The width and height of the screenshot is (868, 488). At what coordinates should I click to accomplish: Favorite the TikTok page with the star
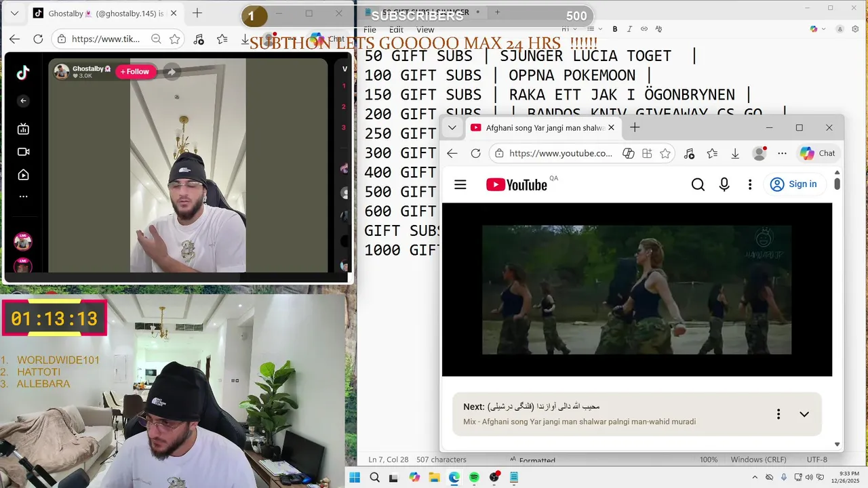pyautogui.click(x=175, y=39)
